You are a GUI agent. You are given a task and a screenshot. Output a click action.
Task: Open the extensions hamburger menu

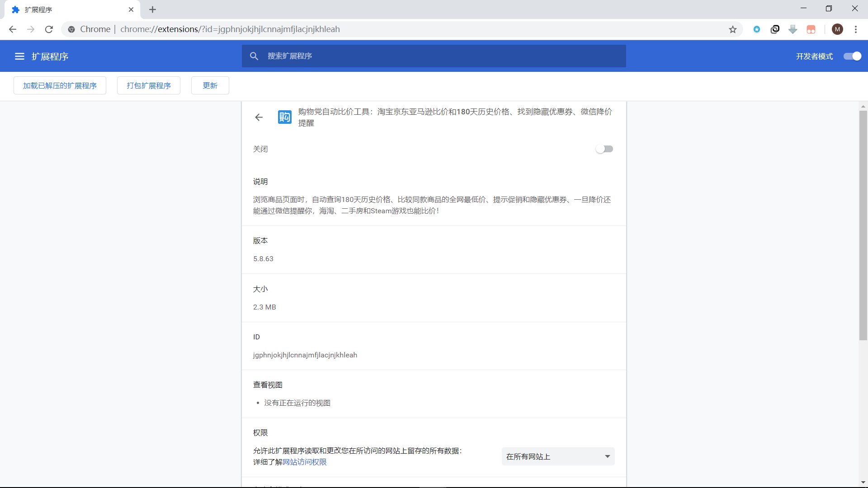click(x=19, y=56)
